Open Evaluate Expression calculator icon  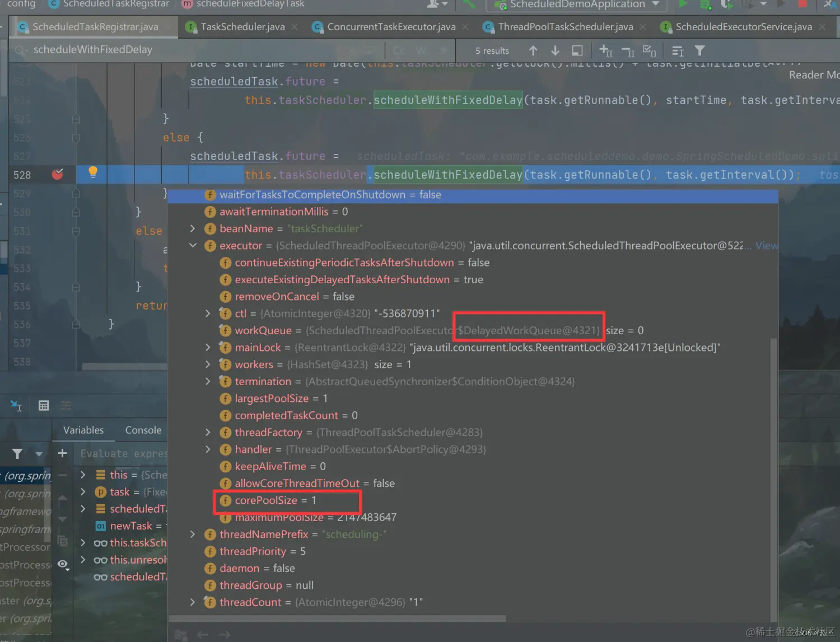[44, 406]
